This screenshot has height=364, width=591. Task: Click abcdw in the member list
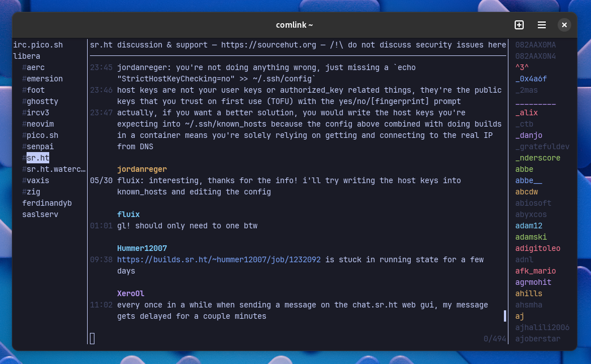coord(526,192)
